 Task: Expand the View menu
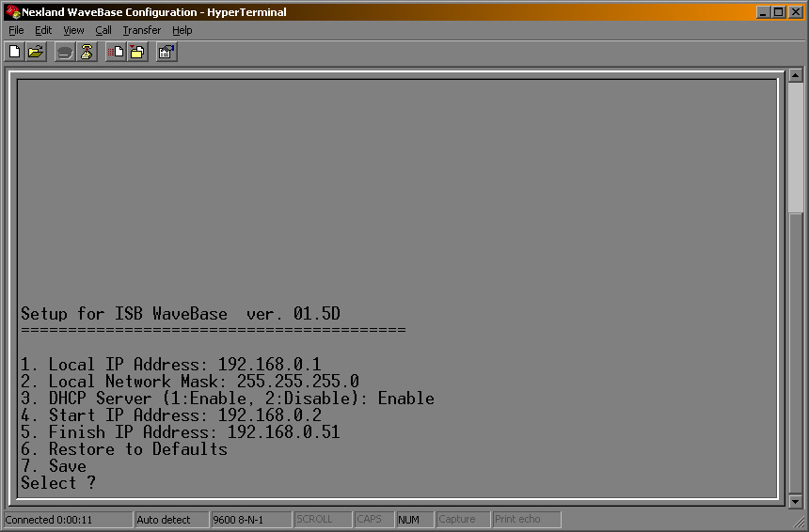[73, 30]
